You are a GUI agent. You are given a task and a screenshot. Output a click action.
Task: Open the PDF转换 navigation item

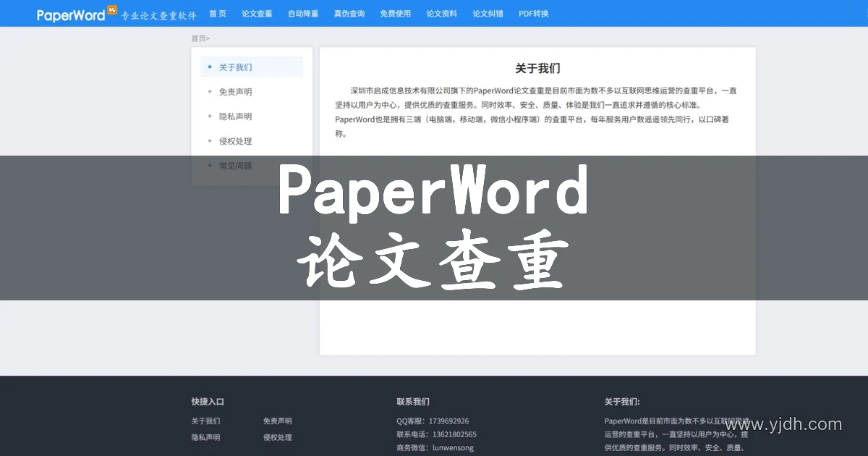(x=534, y=14)
